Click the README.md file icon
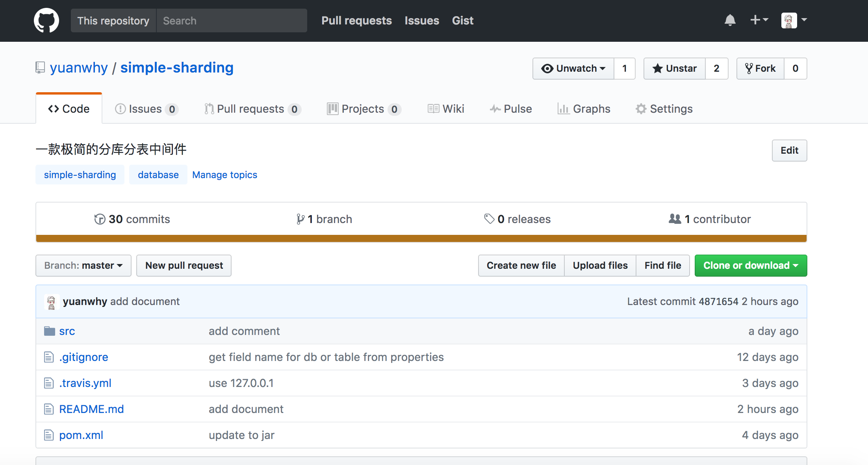868x465 pixels. pyautogui.click(x=49, y=409)
